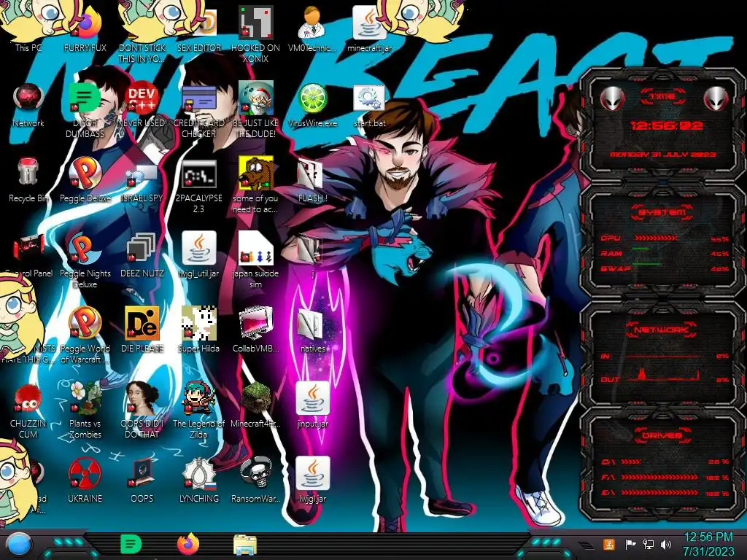
Task: Open the green Spotify taskbar icon
Action: [131, 544]
